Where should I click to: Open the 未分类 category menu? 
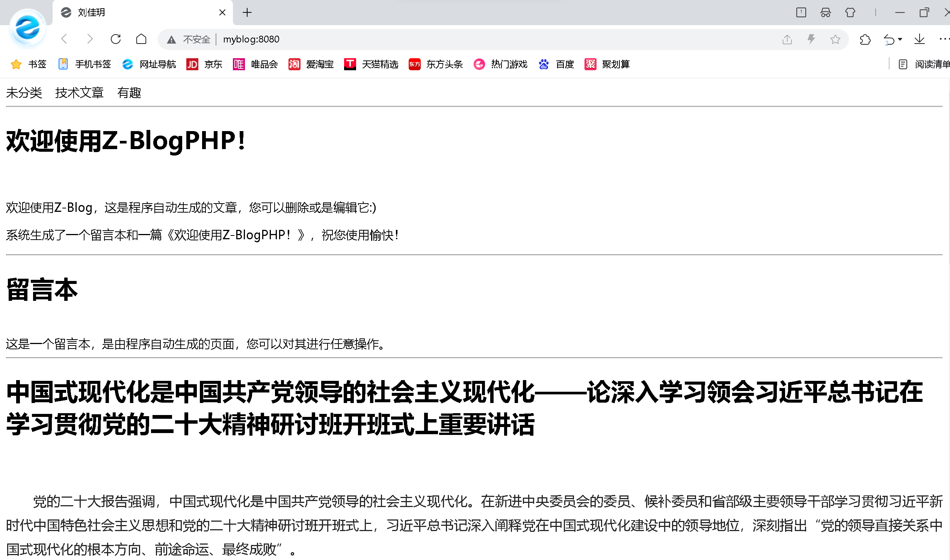(x=24, y=93)
